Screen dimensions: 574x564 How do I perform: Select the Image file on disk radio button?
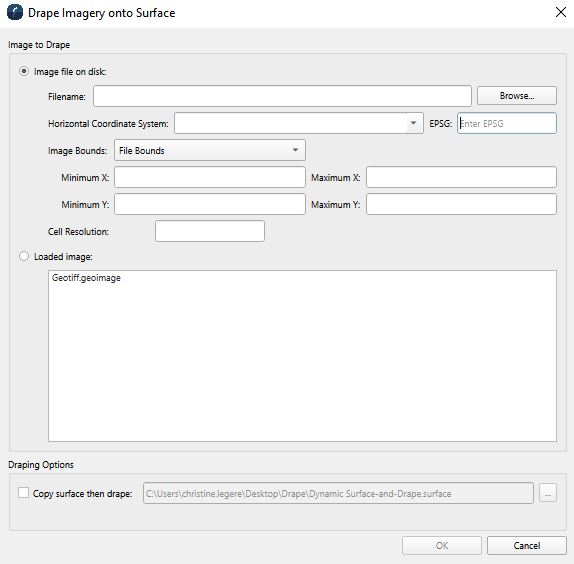coord(24,71)
